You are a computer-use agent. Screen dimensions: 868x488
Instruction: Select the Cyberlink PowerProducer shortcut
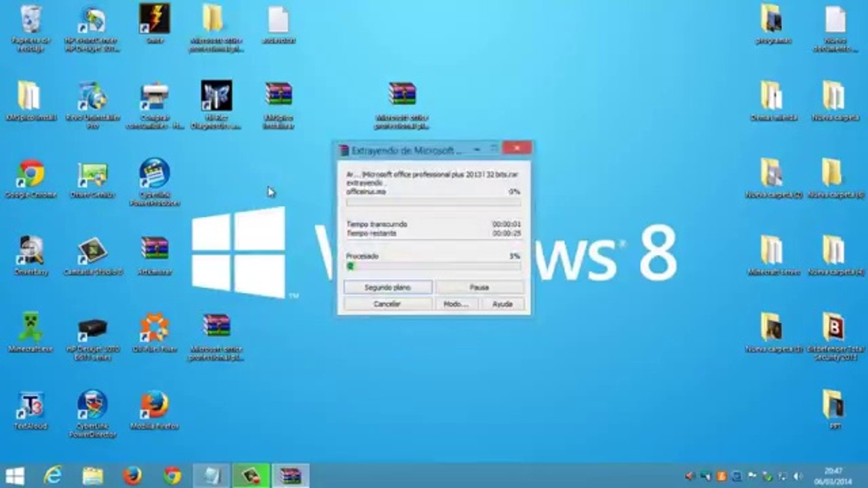point(155,182)
